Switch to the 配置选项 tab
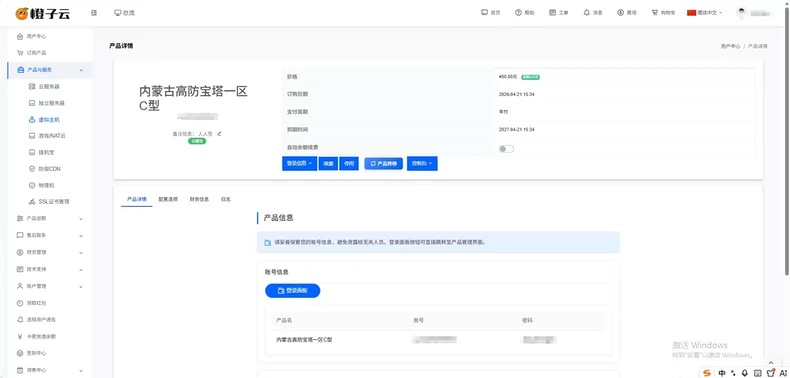 168,200
